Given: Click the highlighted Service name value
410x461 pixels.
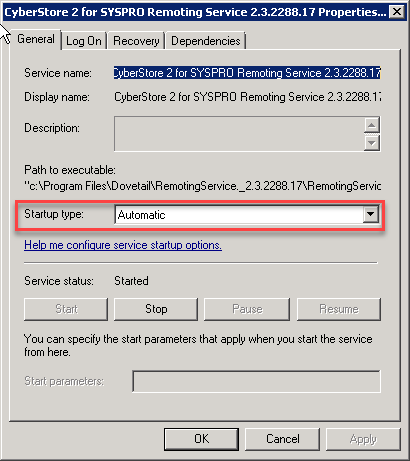Looking at the screenshot, I should click(x=247, y=73).
